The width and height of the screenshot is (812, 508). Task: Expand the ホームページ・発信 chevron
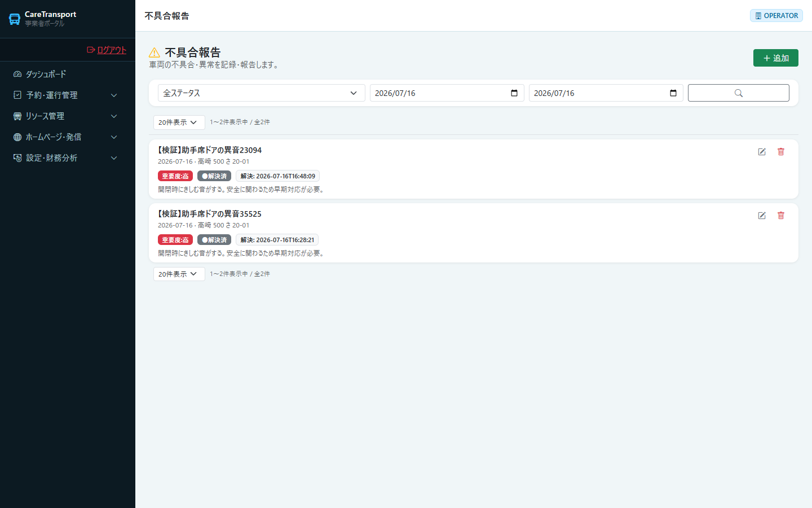pyautogui.click(x=114, y=137)
